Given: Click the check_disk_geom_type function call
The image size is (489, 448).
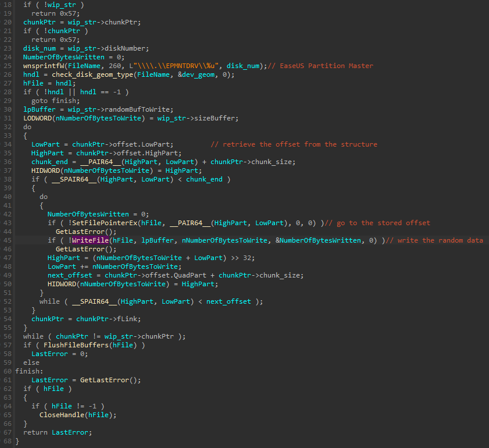Looking at the screenshot, I should pos(92,74).
